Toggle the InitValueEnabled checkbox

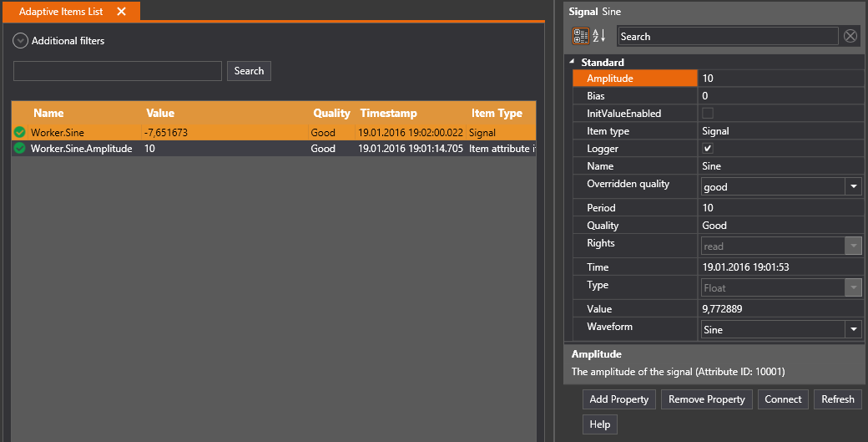point(708,114)
